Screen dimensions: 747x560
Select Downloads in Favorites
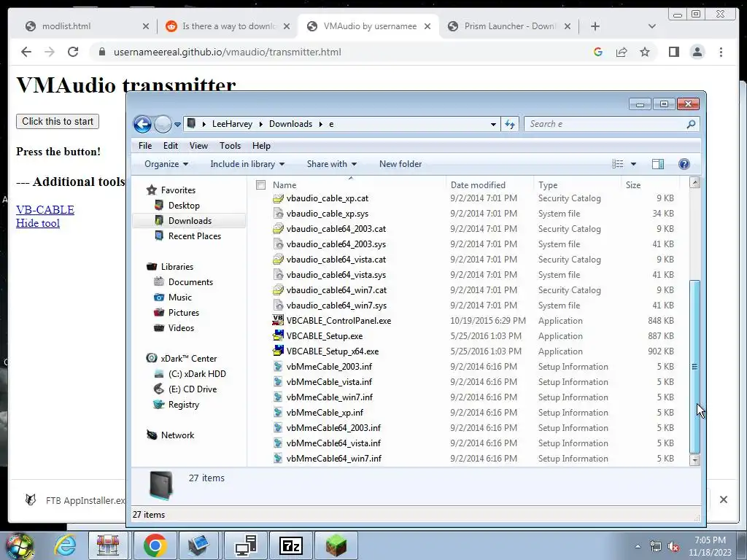coord(190,220)
